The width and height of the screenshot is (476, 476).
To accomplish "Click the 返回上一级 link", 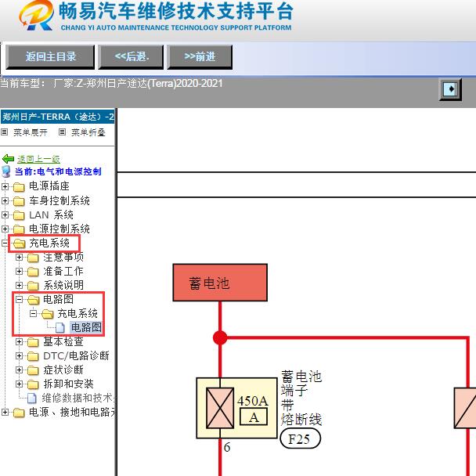I will click(38, 159).
